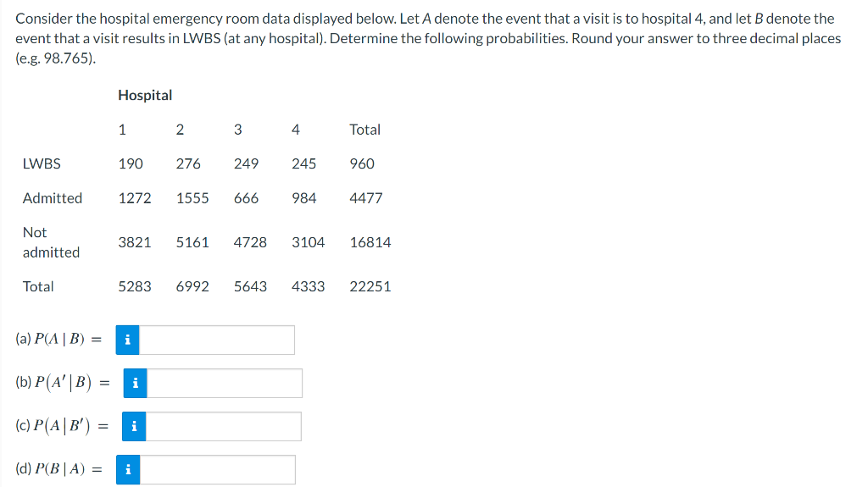
Task: Click the Not admitted row label
Action: (x=51, y=242)
